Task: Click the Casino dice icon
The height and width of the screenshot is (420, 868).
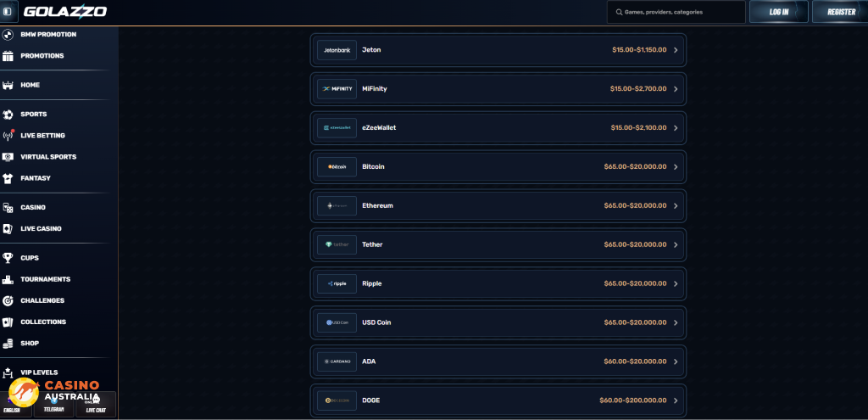Action: coord(8,208)
